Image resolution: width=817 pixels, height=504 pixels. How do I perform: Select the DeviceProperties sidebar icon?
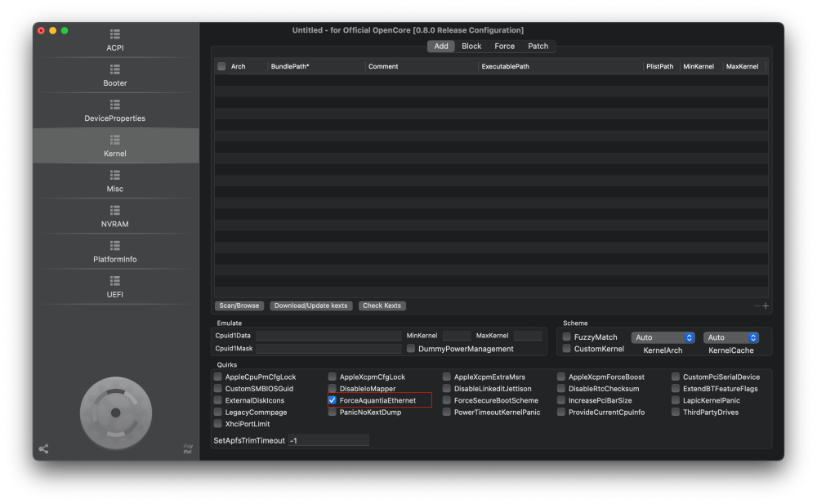click(x=115, y=105)
